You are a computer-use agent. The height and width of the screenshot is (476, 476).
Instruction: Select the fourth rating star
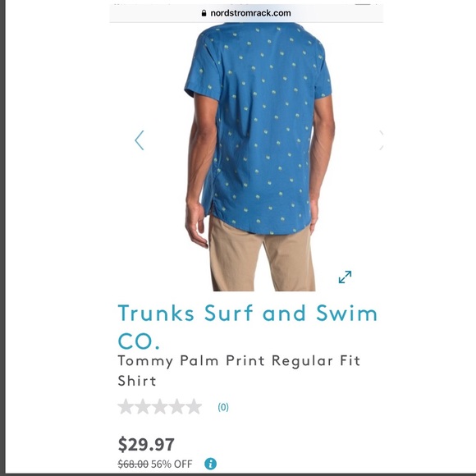click(x=177, y=407)
